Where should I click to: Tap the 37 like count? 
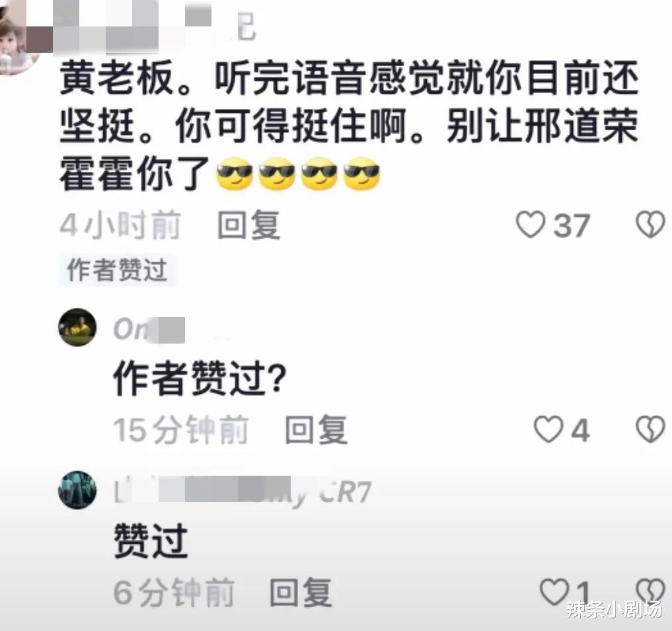click(572, 225)
